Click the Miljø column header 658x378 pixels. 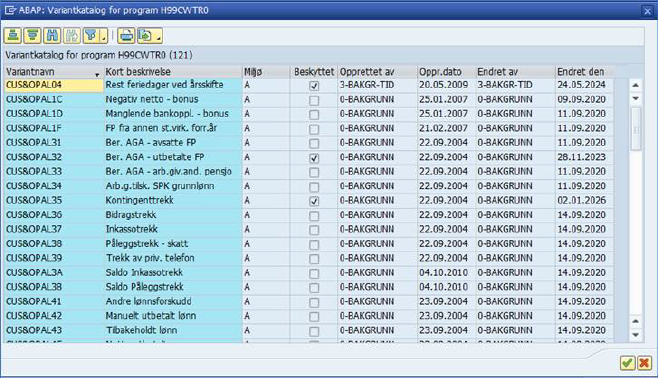pyautogui.click(x=266, y=72)
